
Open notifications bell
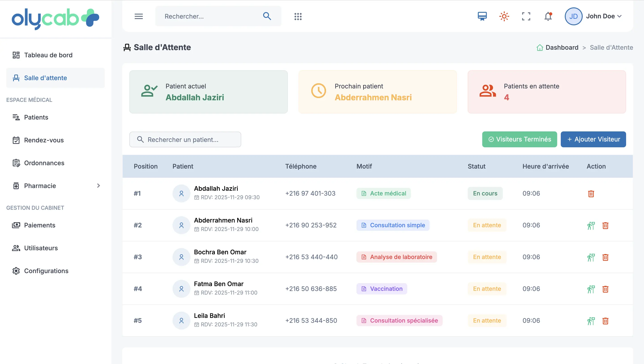(548, 17)
